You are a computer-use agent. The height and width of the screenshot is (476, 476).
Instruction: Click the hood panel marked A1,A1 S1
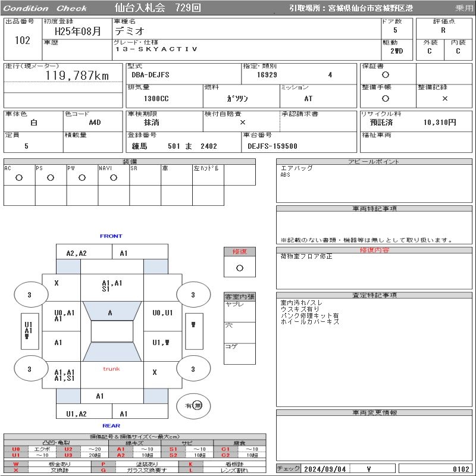pyautogui.click(x=112, y=286)
